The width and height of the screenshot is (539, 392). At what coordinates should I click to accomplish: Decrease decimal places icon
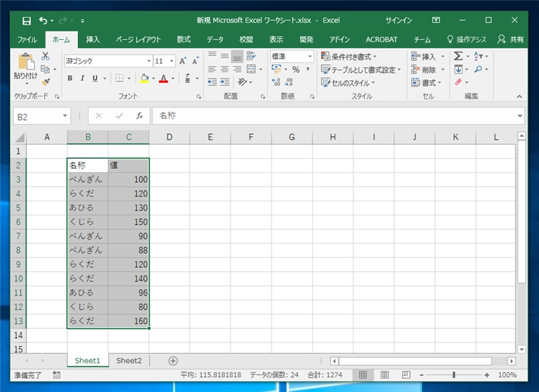click(x=289, y=82)
